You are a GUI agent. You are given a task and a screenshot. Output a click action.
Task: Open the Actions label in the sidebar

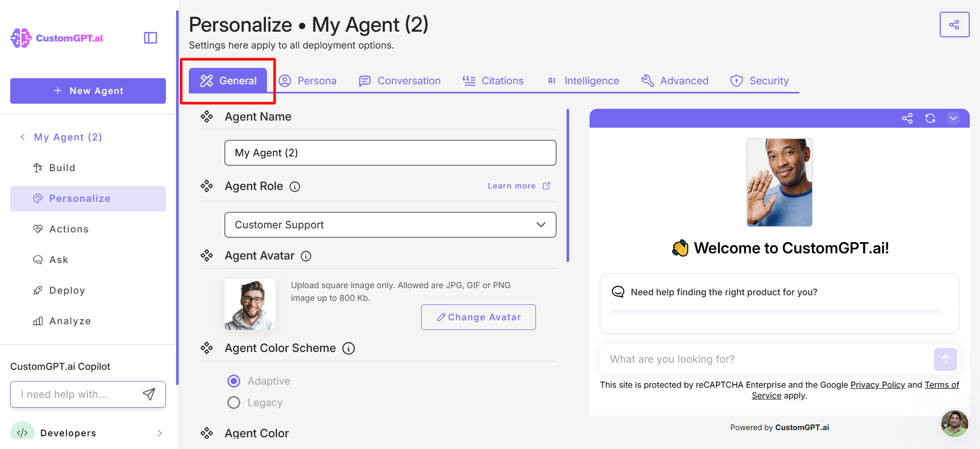(x=69, y=229)
